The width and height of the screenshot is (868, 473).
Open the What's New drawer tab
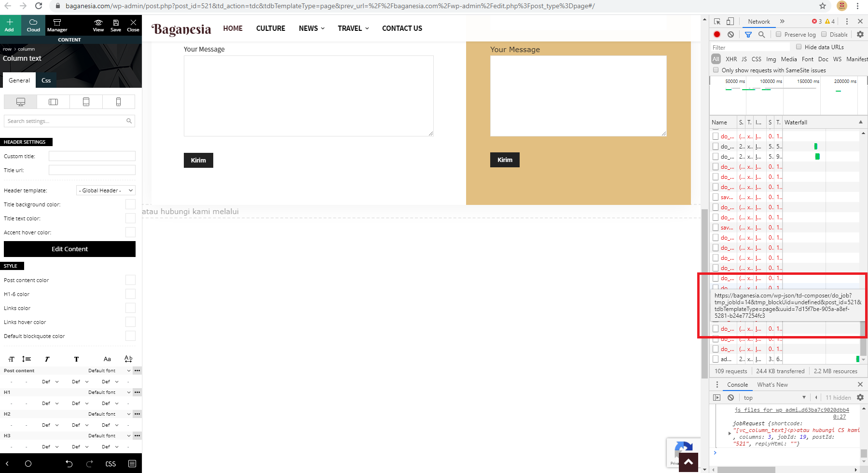(772, 385)
